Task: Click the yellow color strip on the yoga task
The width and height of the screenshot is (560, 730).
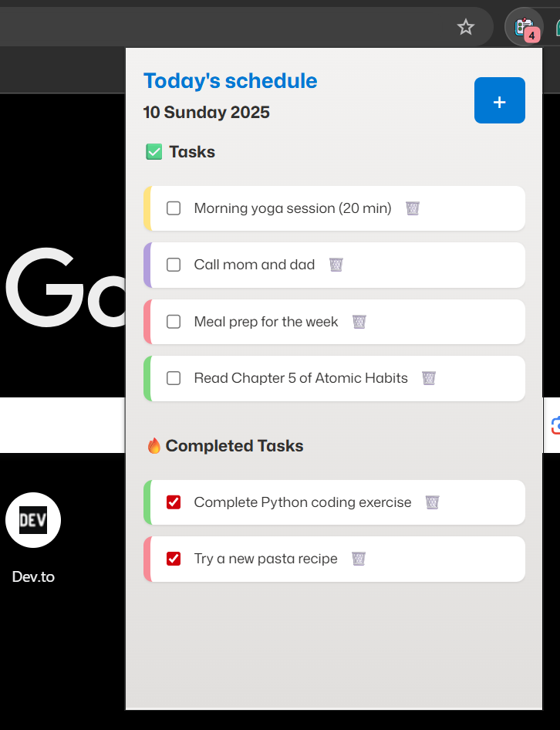Action: point(147,208)
